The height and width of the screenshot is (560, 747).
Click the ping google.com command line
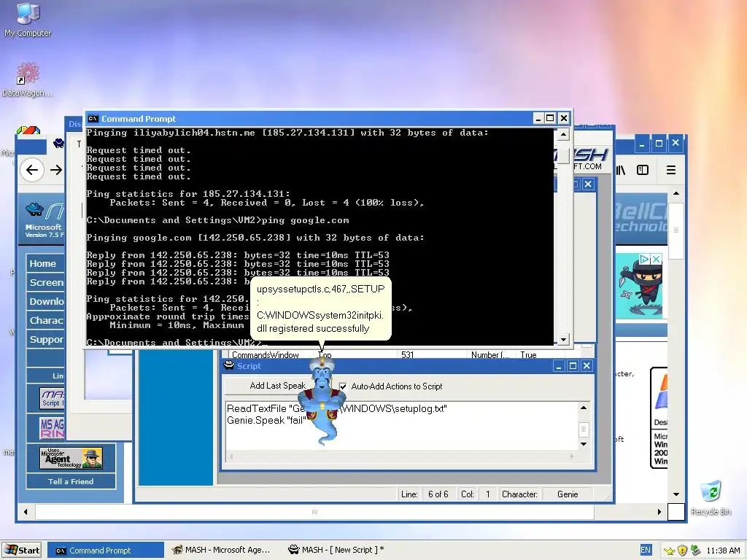click(217, 220)
